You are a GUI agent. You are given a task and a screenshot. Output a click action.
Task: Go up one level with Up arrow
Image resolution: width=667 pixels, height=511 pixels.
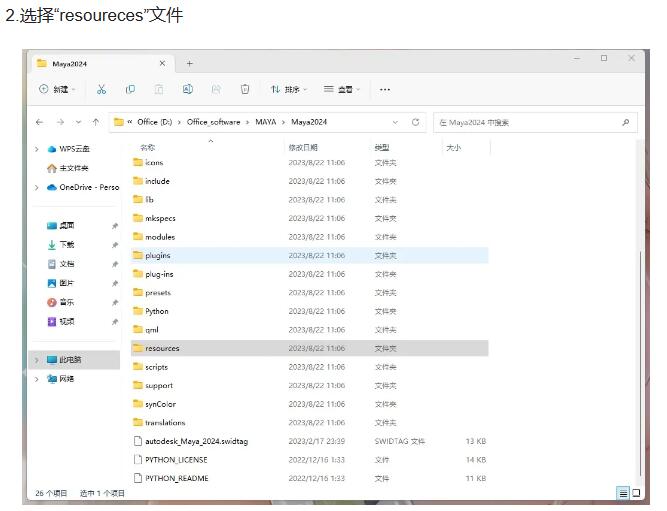pyautogui.click(x=96, y=122)
